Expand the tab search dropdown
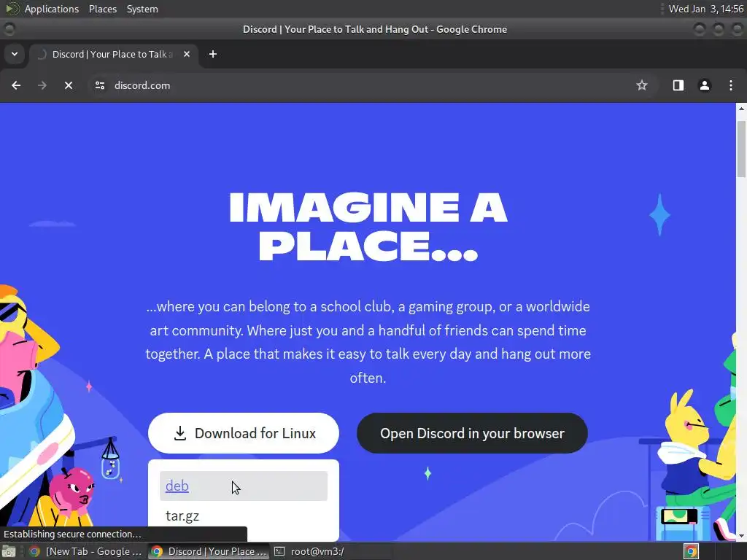This screenshot has width=747, height=560. 15,54
